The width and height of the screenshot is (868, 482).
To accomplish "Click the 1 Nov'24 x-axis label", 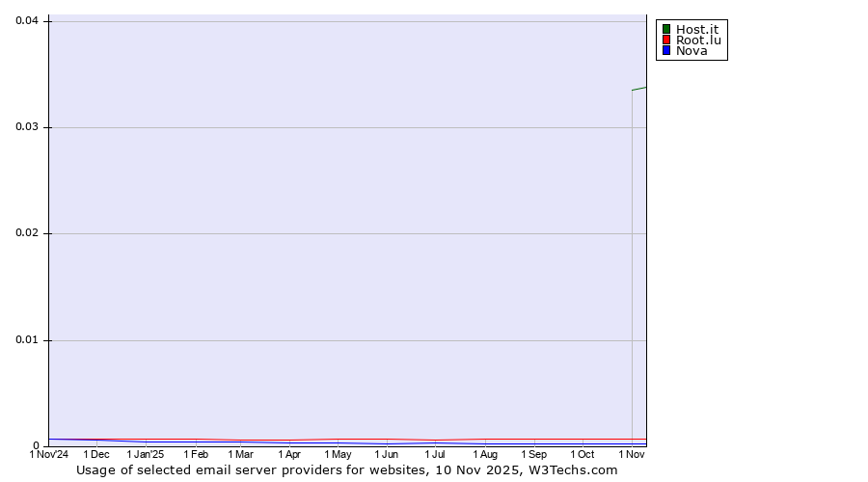I will [49, 454].
